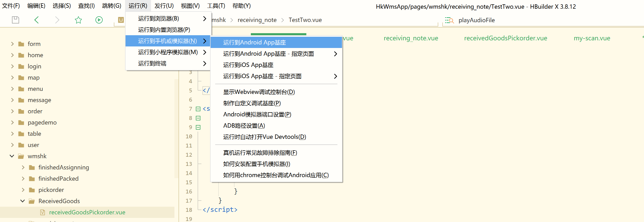Click the form folder icon
644x222 pixels.
21,44
